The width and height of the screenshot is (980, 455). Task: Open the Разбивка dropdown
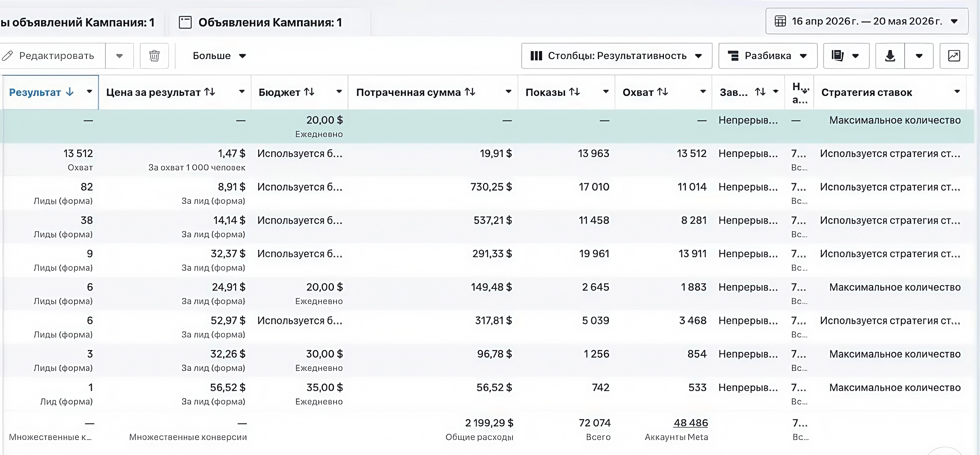point(768,56)
